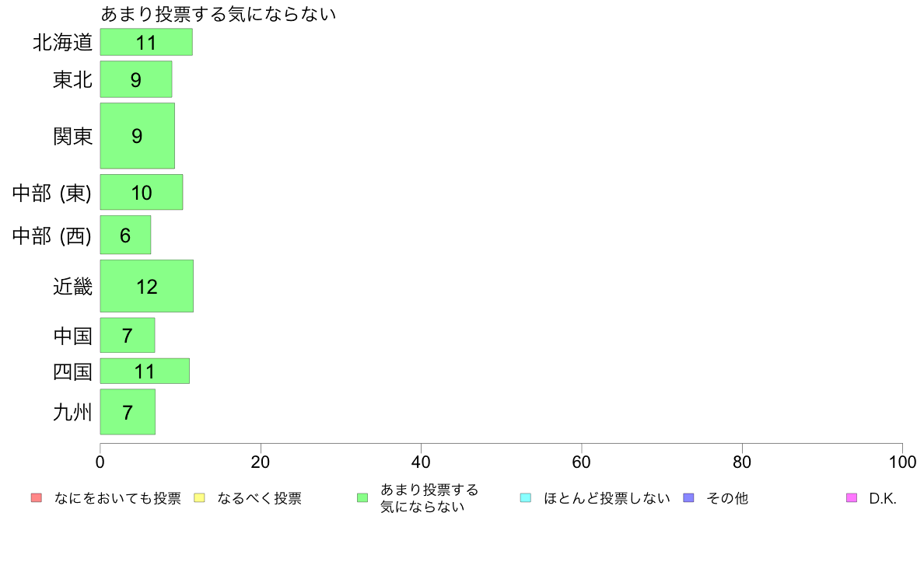Select the 中部 (西) bar showing 6

125,235
